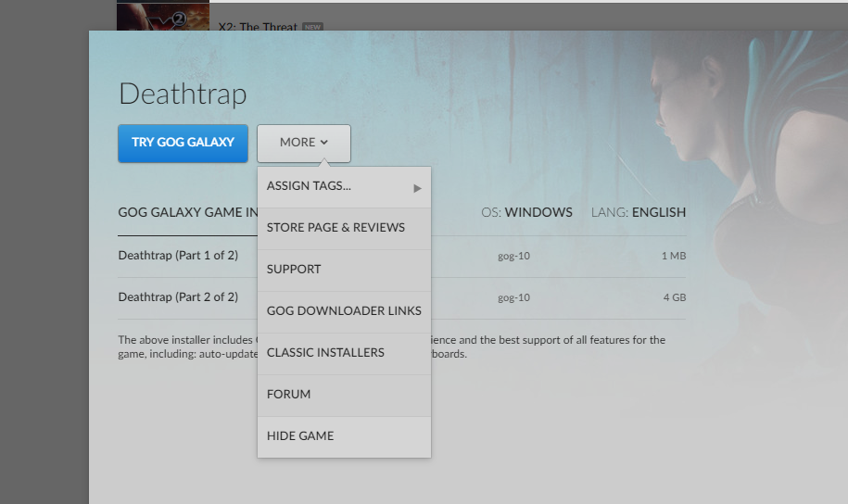Expand the Assign Tags submenu arrow
Image resolution: width=848 pixels, height=504 pixels.
417,188
